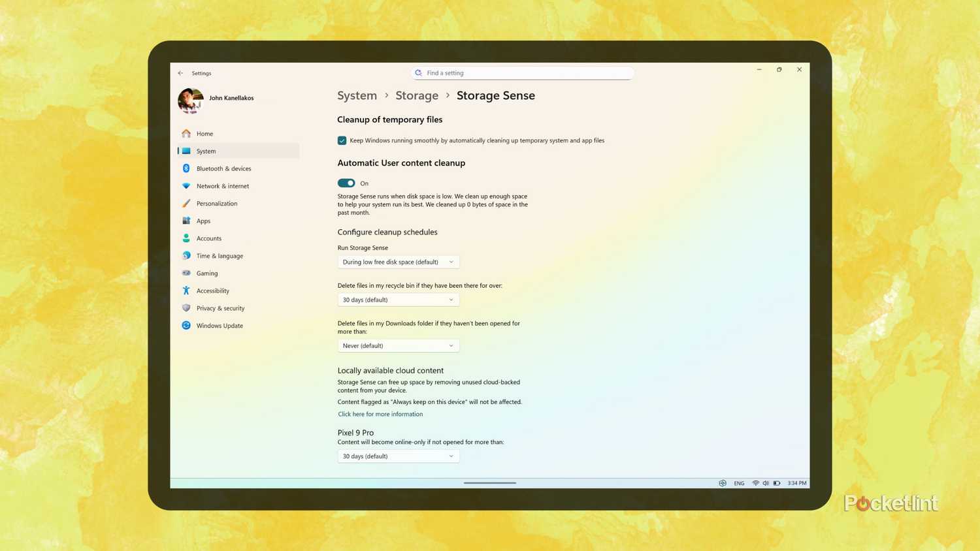Click the Personalization brush icon

pos(187,203)
